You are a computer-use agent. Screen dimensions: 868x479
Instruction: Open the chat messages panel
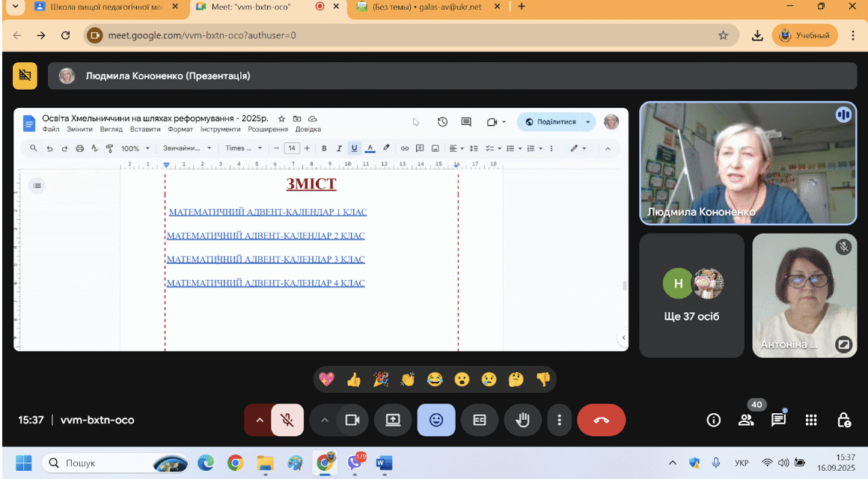(x=778, y=421)
